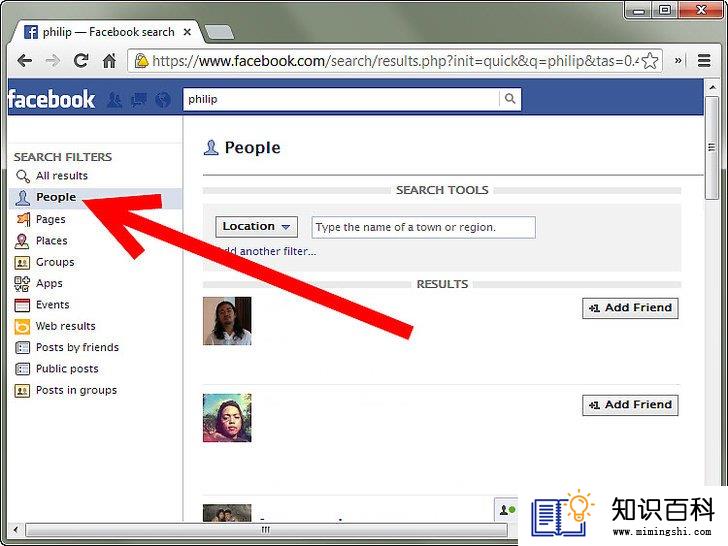Click the browser forward arrow
The image size is (728, 546).
(x=52, y=60)
